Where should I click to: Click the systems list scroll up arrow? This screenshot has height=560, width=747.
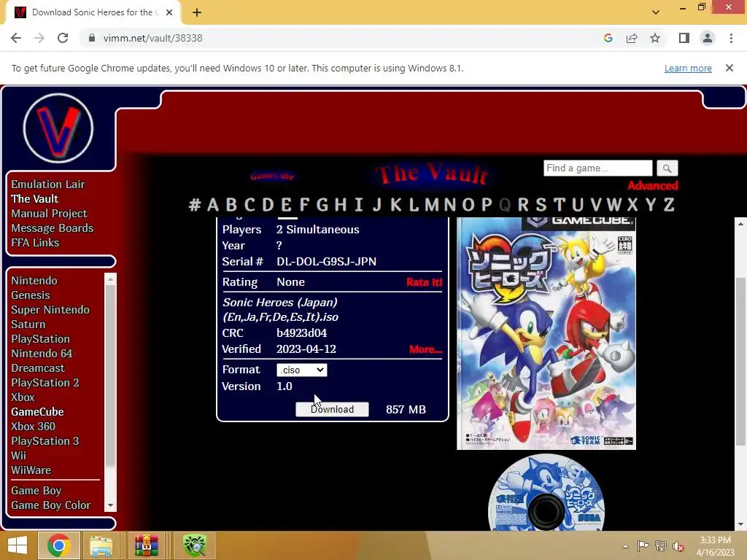(111, 279)
